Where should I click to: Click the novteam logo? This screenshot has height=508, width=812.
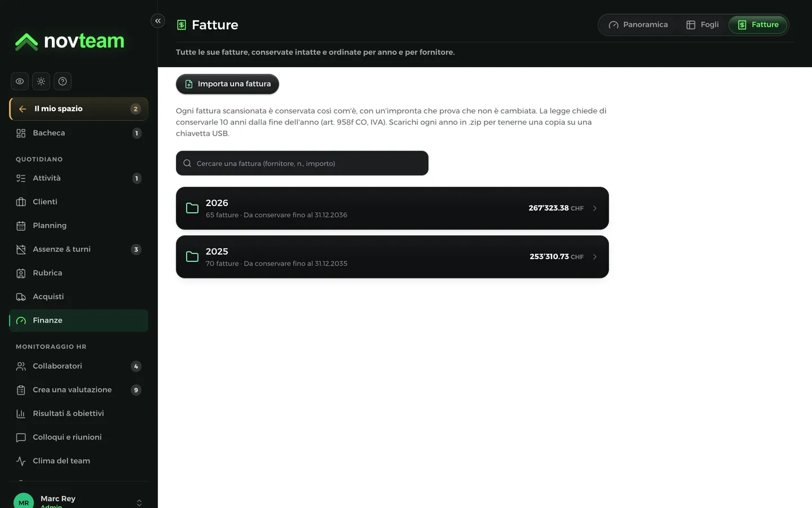69,41
